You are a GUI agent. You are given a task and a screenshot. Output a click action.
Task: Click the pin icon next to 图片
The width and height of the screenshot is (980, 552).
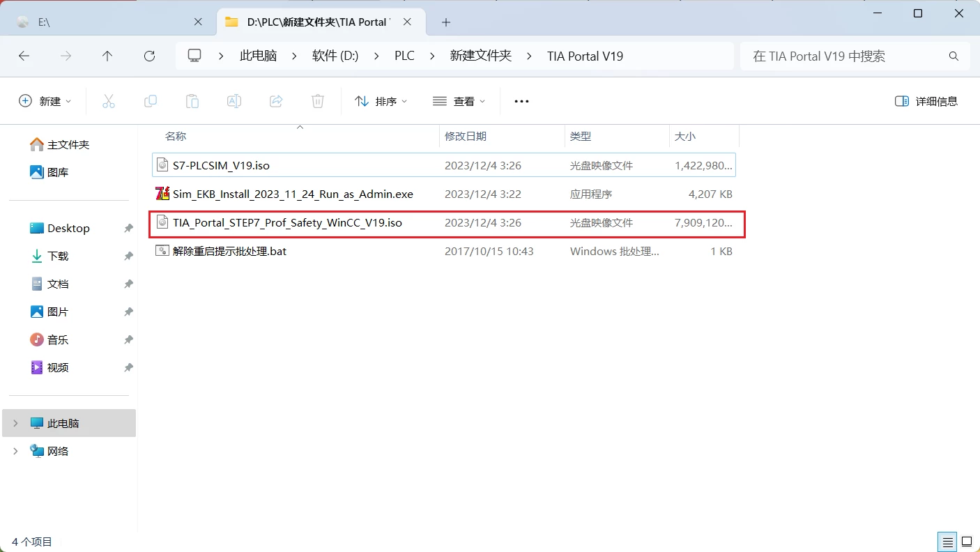pyautogui.click(x=128, y=312)
